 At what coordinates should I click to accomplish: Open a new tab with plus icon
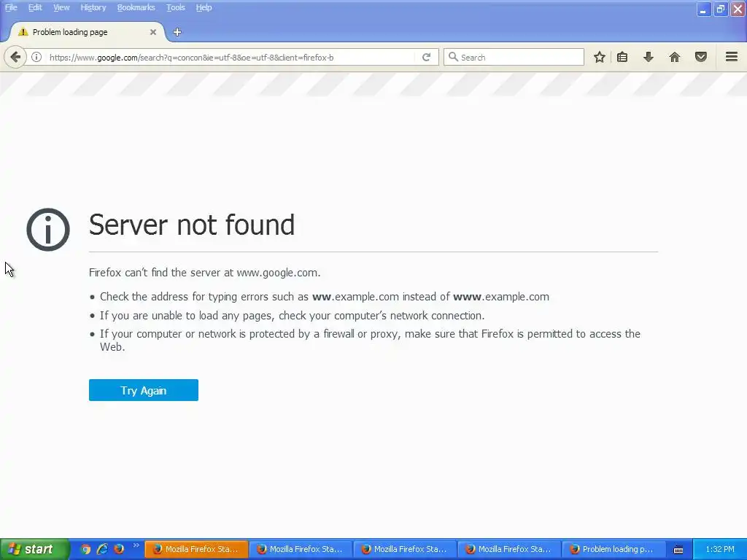[x=177, y=32]
